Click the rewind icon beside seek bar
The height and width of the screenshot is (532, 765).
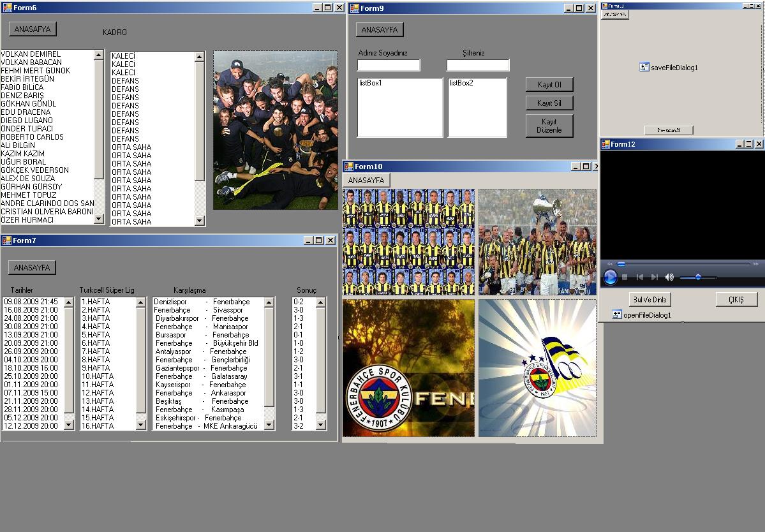tap(609, 263)
